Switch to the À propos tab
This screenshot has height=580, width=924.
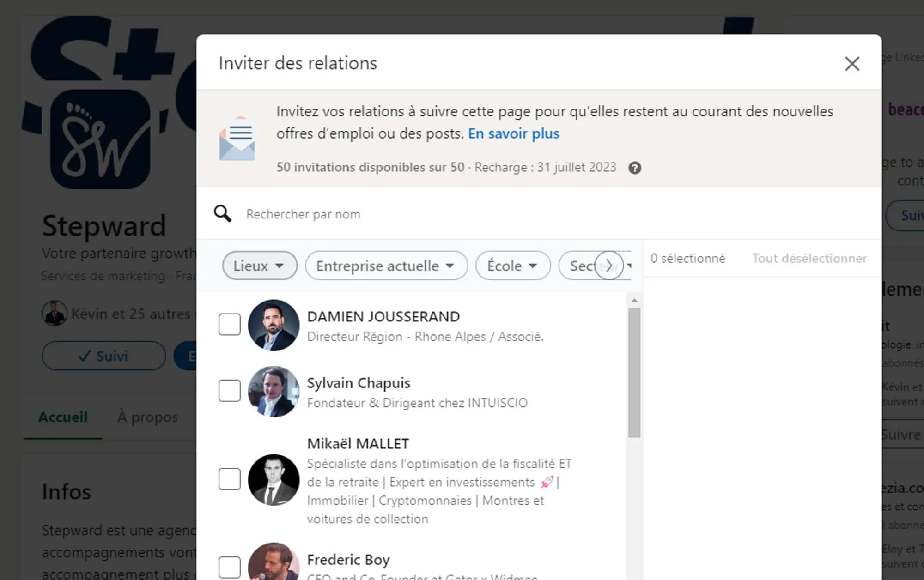tap(148, 417)
